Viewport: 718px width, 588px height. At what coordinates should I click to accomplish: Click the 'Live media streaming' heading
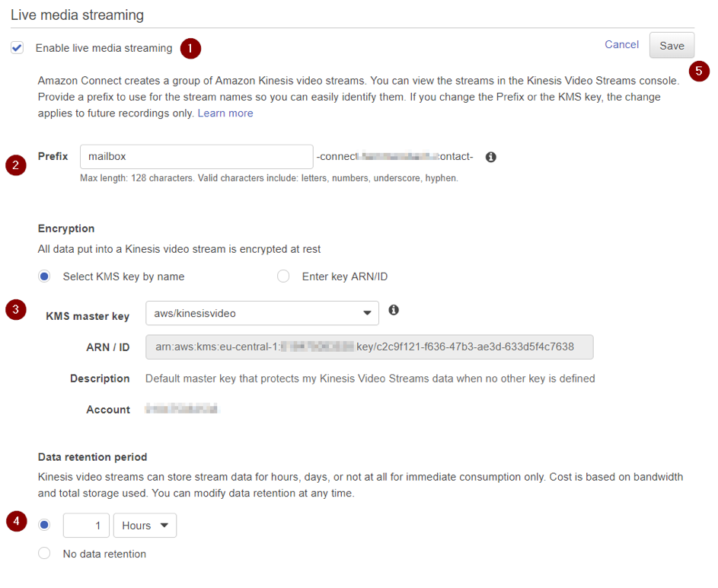click(78, 15)
